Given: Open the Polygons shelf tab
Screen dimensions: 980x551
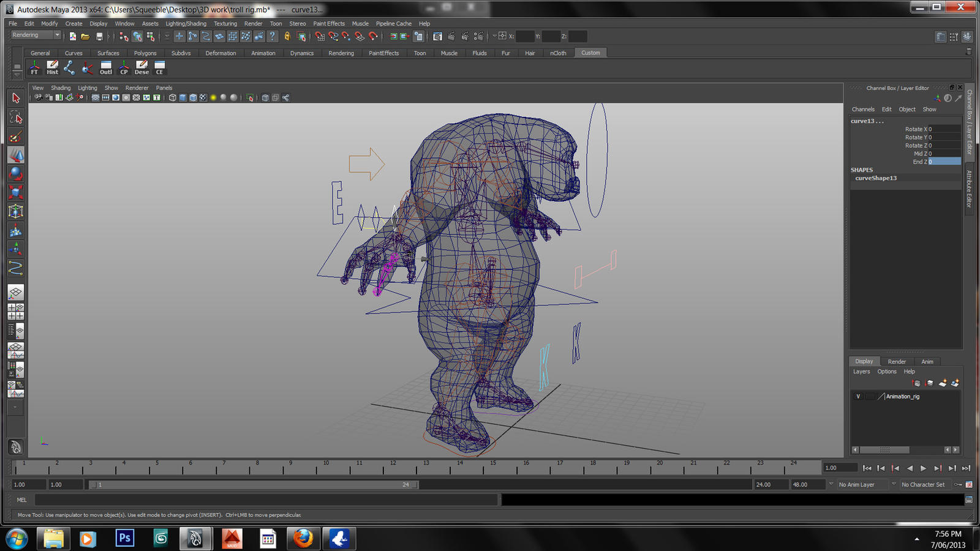Looking at the screenshot, I should click(x=145, y=53).
